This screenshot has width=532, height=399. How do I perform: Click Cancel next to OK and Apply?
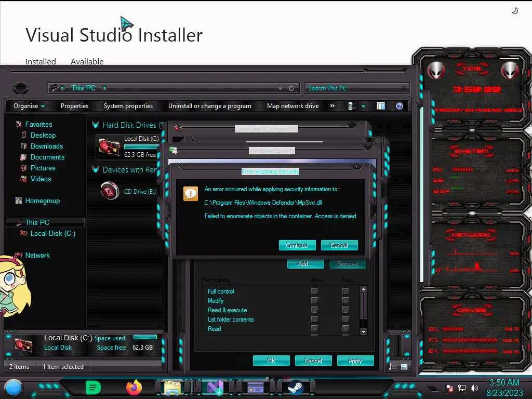click(313, 361)
